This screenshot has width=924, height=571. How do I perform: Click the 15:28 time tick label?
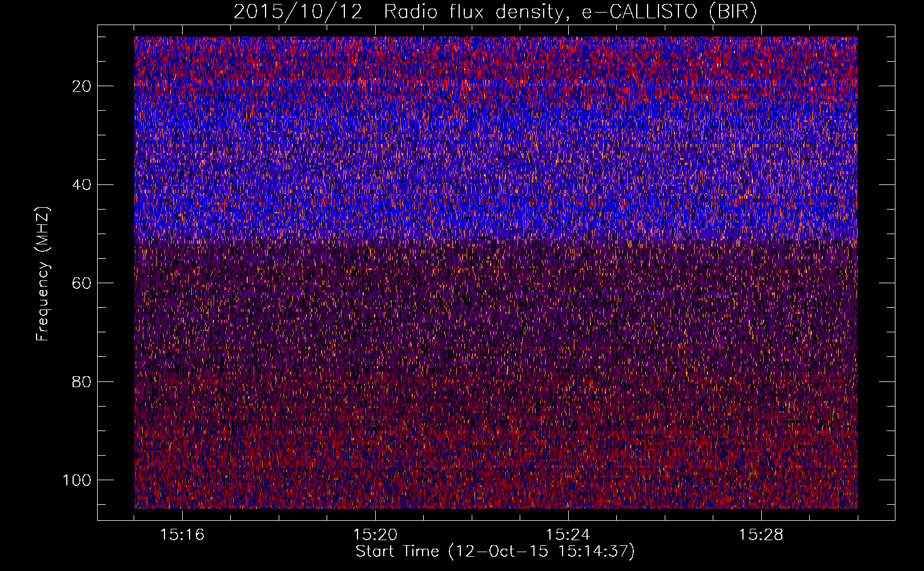point(761,535)
